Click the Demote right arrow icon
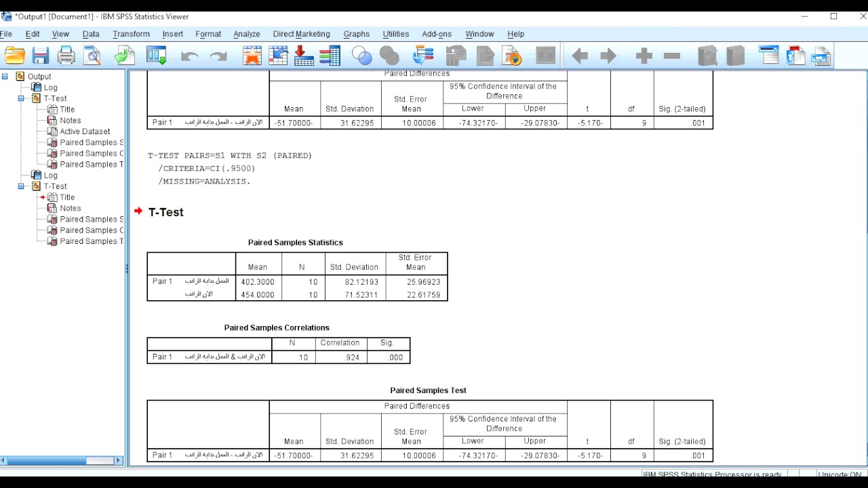Screen dimensions: 868x488 click(608, 56)
